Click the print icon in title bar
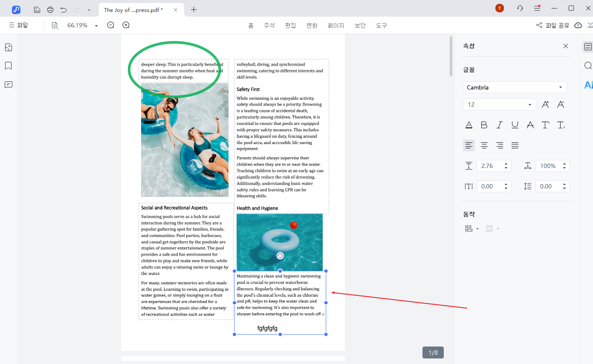This screenshot has width=593, height=364. [50, 10]
